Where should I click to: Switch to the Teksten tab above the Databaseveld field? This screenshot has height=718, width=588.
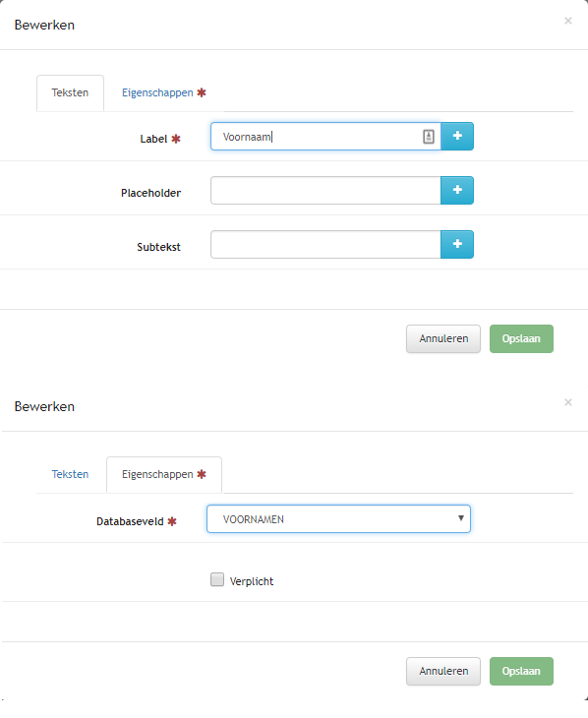(70, 474)
